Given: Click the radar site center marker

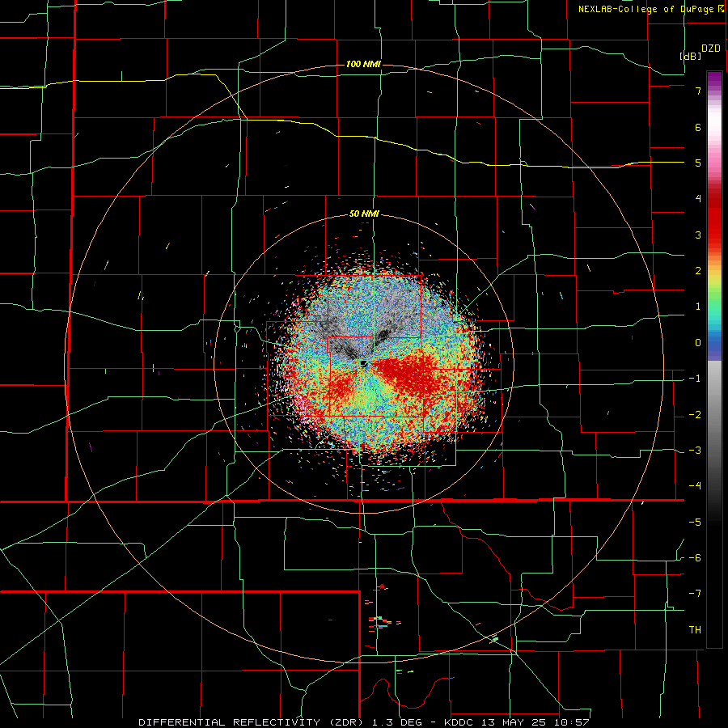Looking at the screenshot, I should (363, 363).
